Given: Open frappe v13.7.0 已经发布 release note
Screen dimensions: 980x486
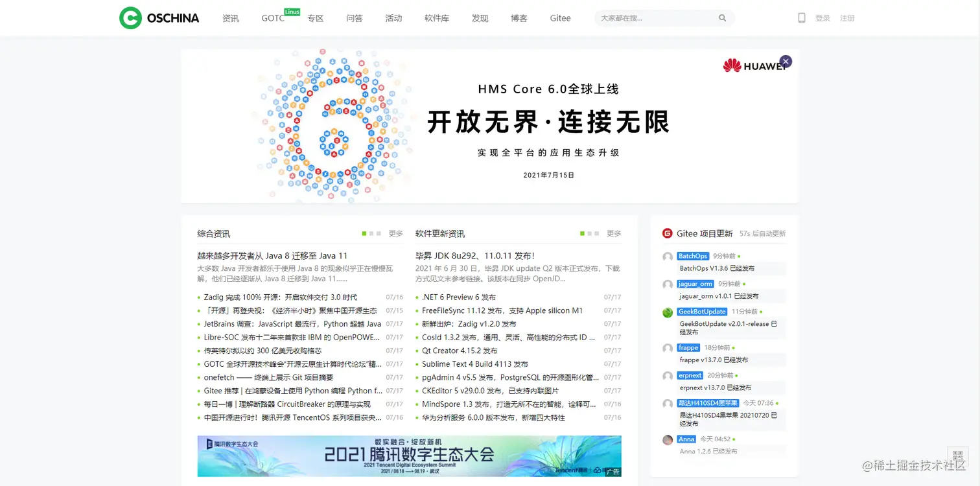Looking at the screenshot, I should pos(714,360).
